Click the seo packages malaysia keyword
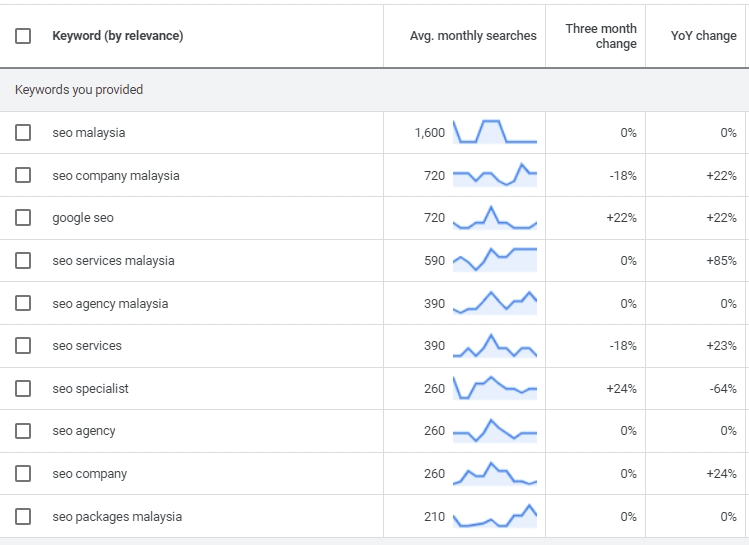The image size is (749, 545). [x=117, y=517]
